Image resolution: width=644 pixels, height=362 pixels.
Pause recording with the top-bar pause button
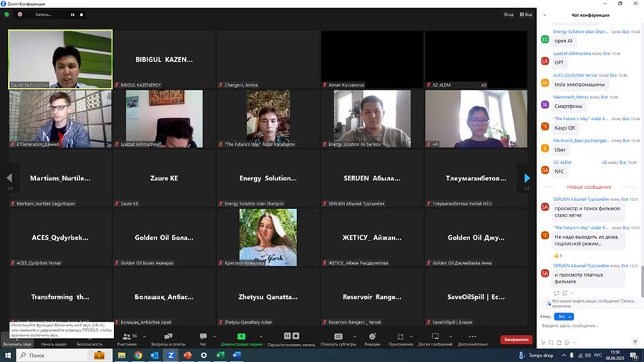74,14
